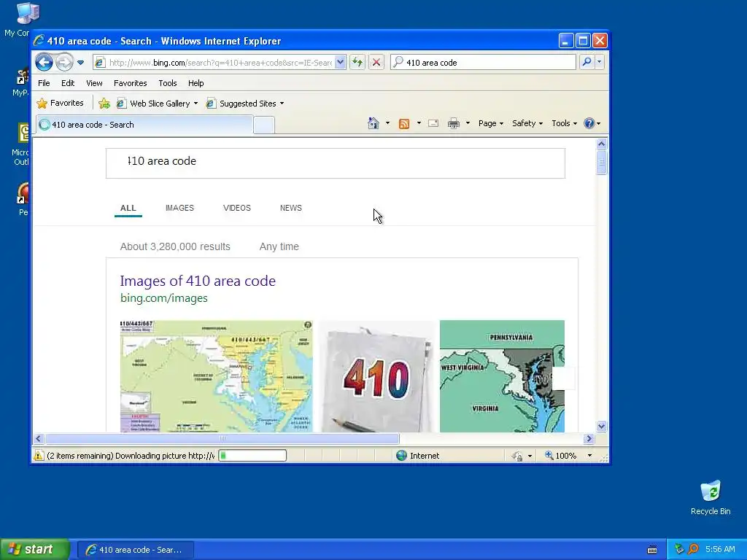Open Images of 410 area code link
Image resolution: width=747 pixels, height=560 pixels.
198,281
